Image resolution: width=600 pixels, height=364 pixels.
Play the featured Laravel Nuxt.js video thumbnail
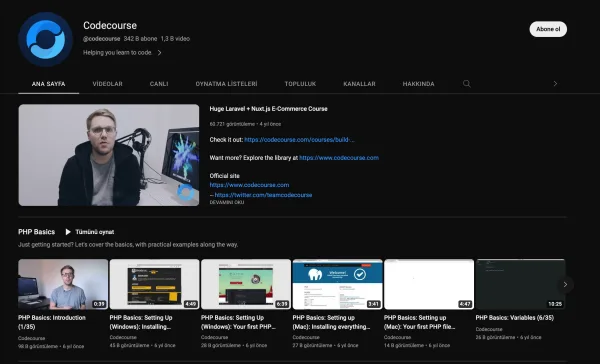(109, 155)
